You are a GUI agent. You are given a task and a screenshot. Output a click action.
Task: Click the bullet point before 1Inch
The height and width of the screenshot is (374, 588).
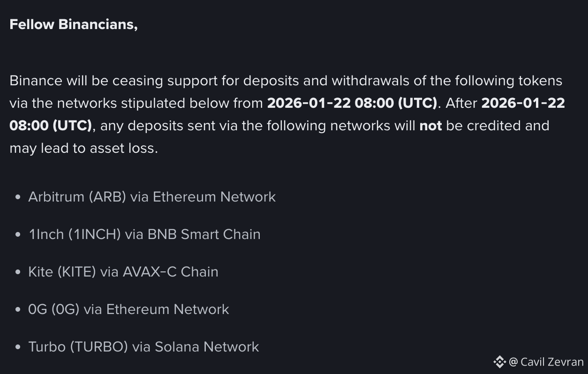click(x=18, y=235)
